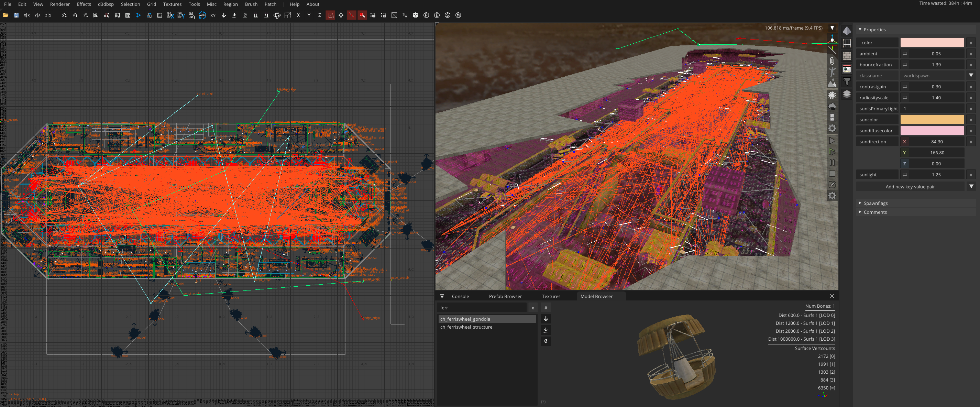The width and height of the screenshot is (980, 407).
Task: Switch to the Prefab Browser tab
Action: click(x=505, y=296)
